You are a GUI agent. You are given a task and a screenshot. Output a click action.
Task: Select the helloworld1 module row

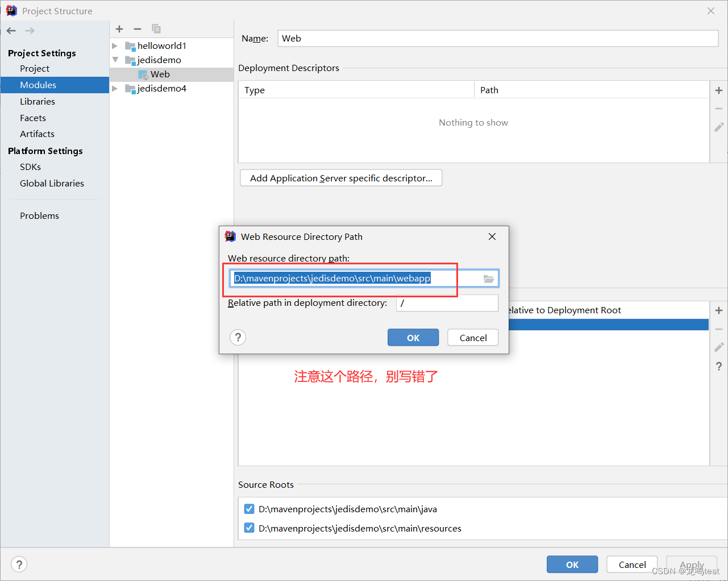[172, 45]
